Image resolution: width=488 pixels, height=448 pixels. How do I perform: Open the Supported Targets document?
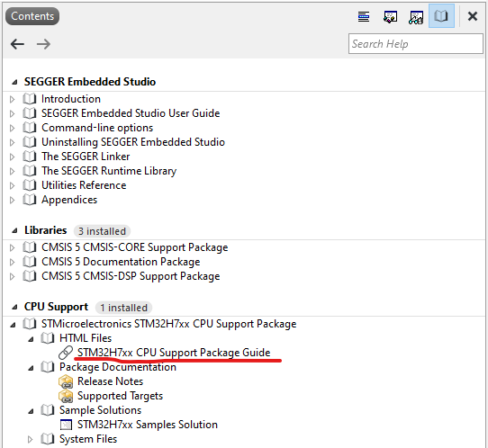click(x=120, y=396)
